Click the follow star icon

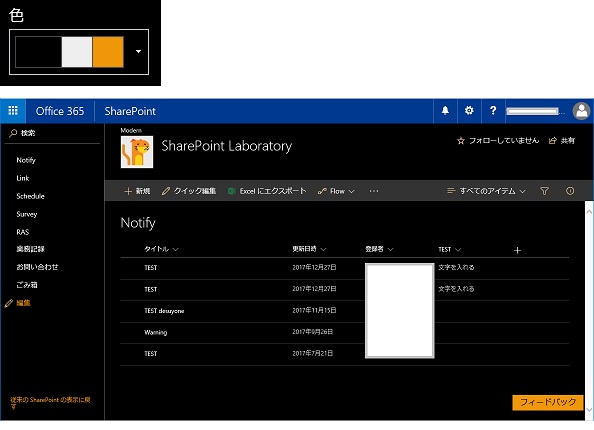[x=461, y=141]
